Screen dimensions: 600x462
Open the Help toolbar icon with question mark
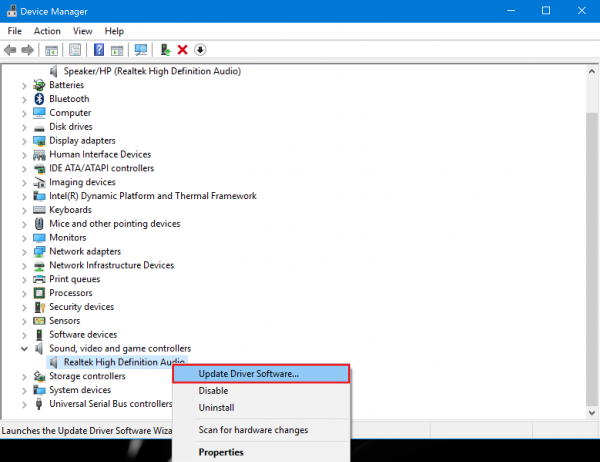click(x=99, y=50)
